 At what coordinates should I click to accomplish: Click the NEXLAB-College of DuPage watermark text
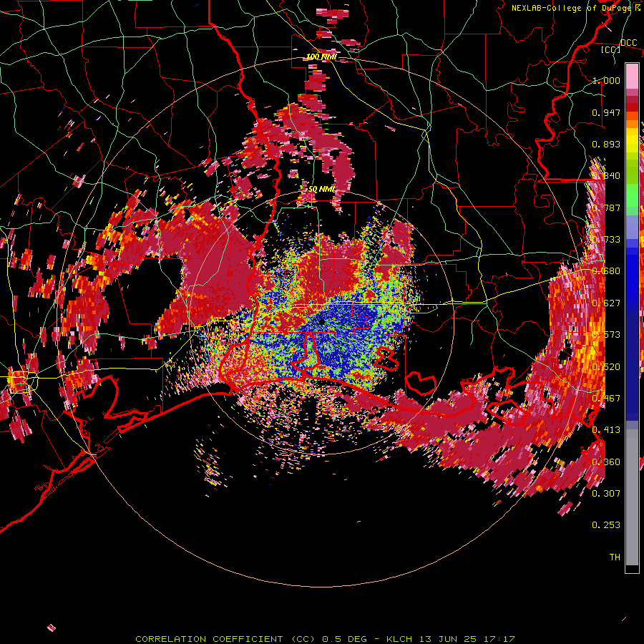[576, 8]
